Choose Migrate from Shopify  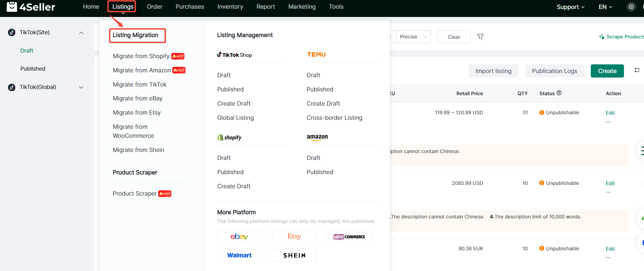coord(141,56)
